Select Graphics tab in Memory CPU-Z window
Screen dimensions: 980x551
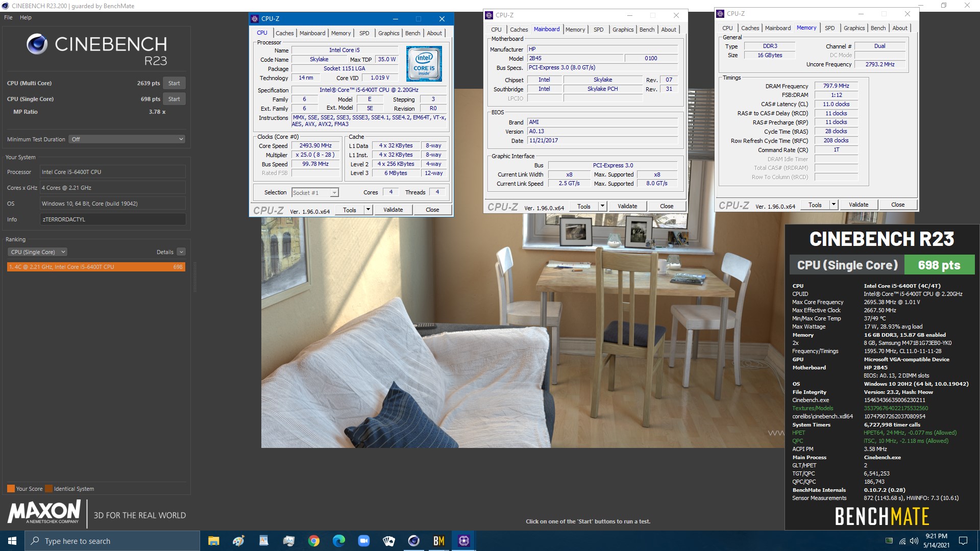[x=854, y=28]
